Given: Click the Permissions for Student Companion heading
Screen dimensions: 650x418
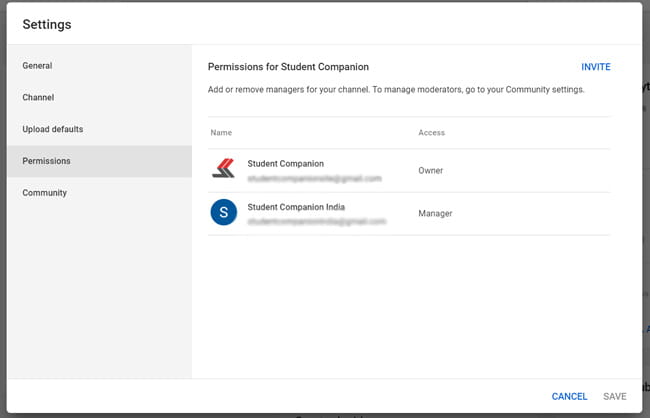Looking at the screenshot, I should tap(288, 67).
